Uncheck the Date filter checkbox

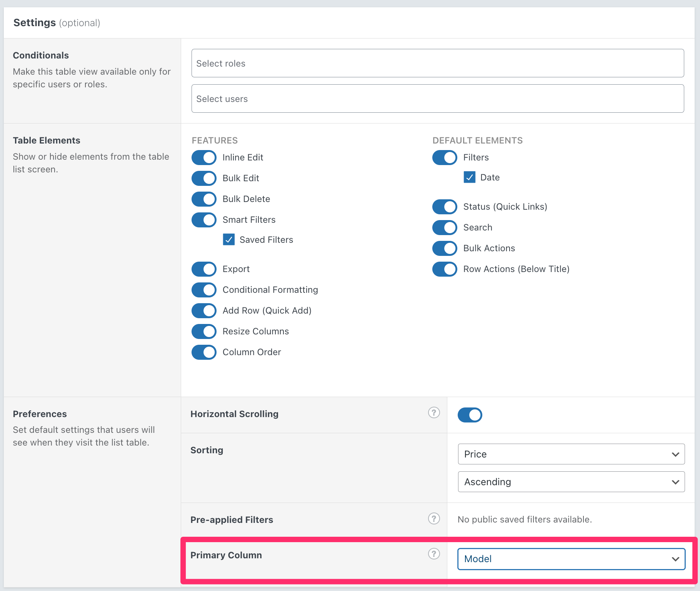tap(470, 177)
